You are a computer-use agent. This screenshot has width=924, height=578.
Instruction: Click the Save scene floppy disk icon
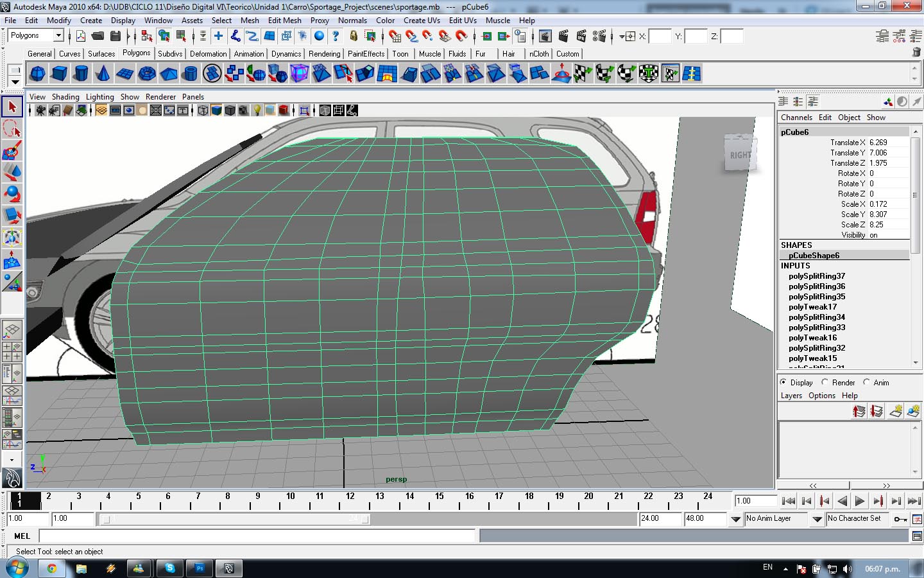point(116,36)
